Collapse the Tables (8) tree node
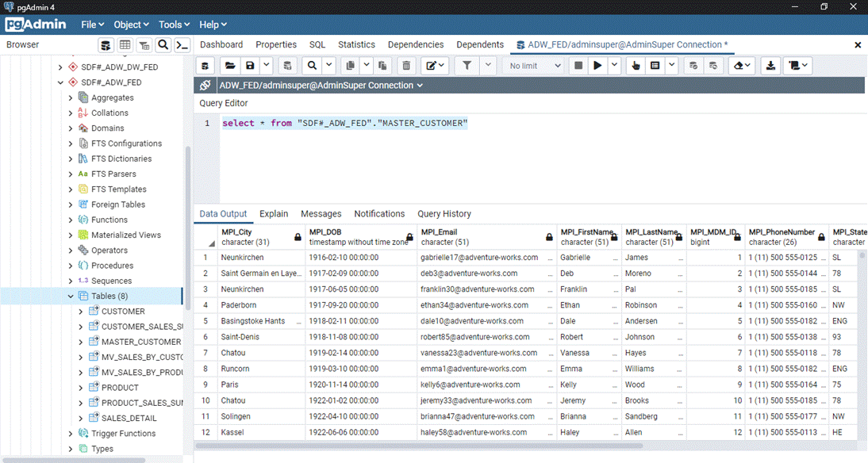Viewport: 868px width, 463px height. click(71, 297)
